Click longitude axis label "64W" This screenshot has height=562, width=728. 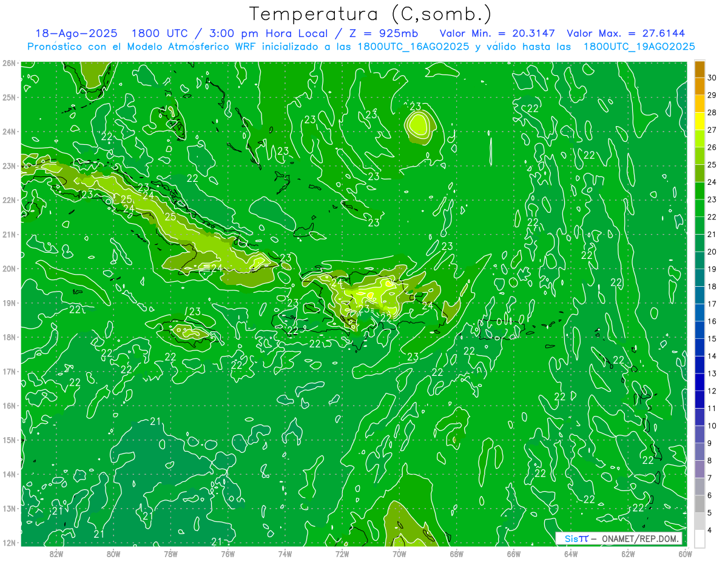[571, 554]
